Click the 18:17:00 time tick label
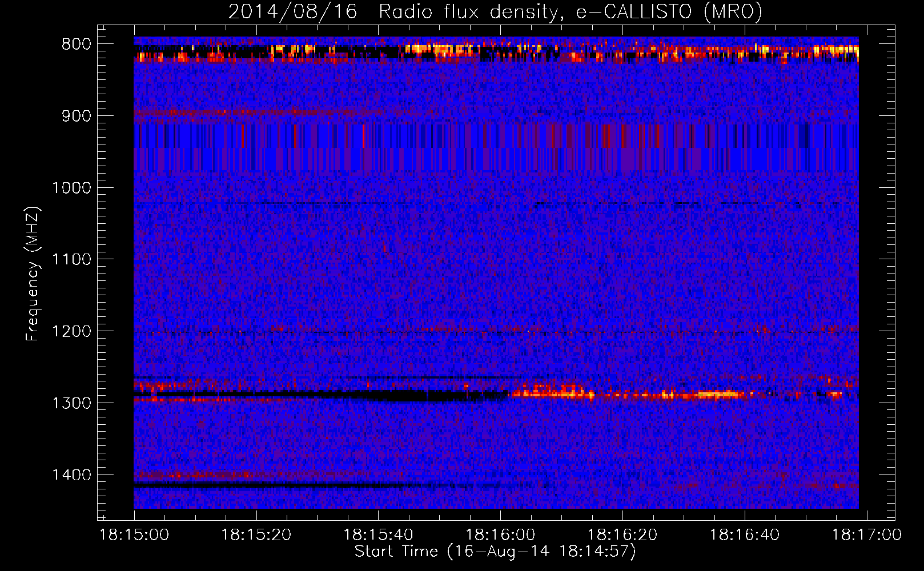 tap(866, 535)
